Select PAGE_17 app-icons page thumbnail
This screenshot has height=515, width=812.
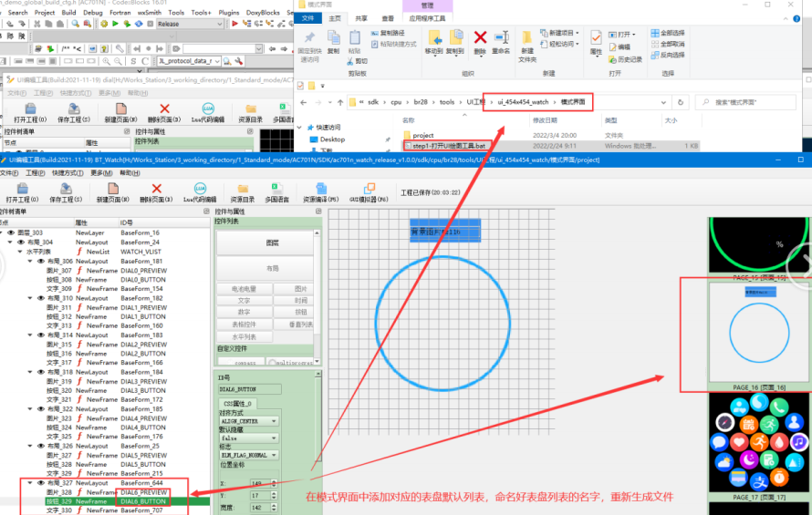click(759, 445)
